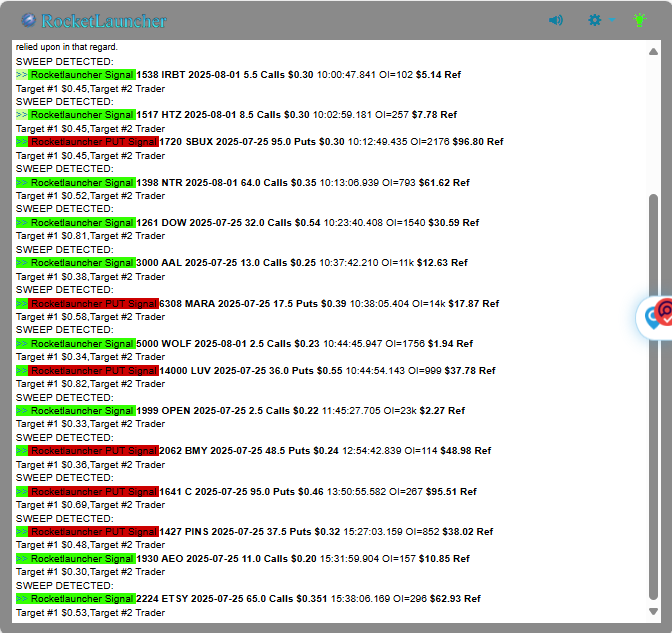Image resolution: width=672 pixels, height=633 pixels.
Task: Click the scrollbar up arrow
Action: 653,52
